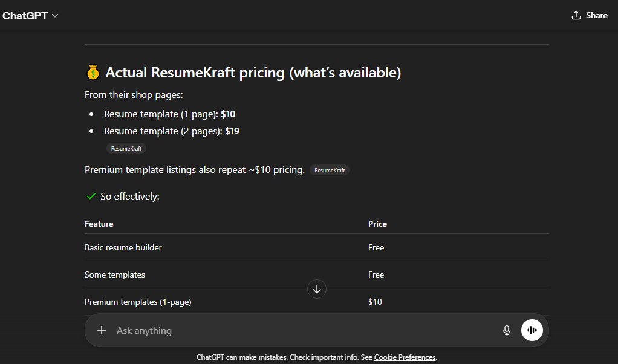This screenshot has width=618, height=364.
Task: Click the Share button
Action: click(x=590, y=15)
